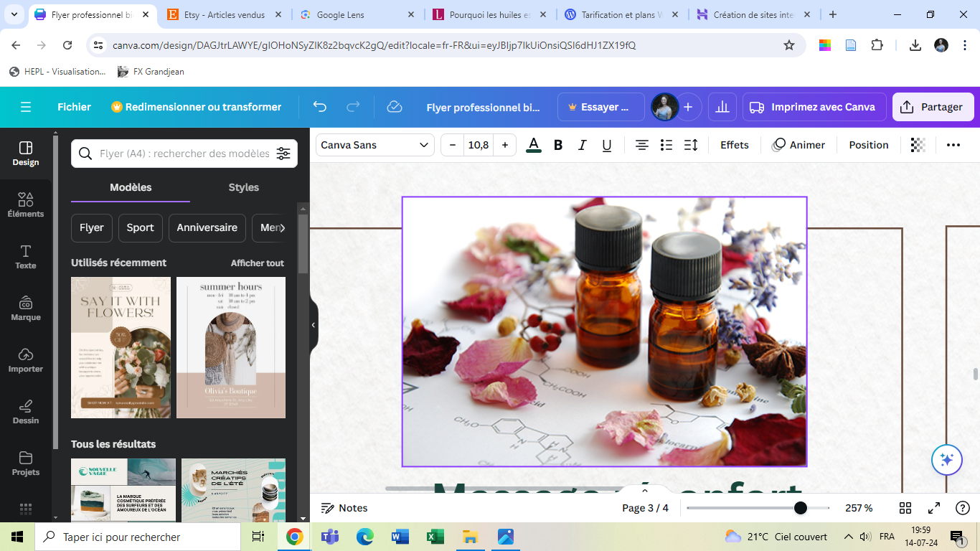Filter templates by the Sport chip
This screenshot has width=980, height=551.
click(x=141, y=227)
